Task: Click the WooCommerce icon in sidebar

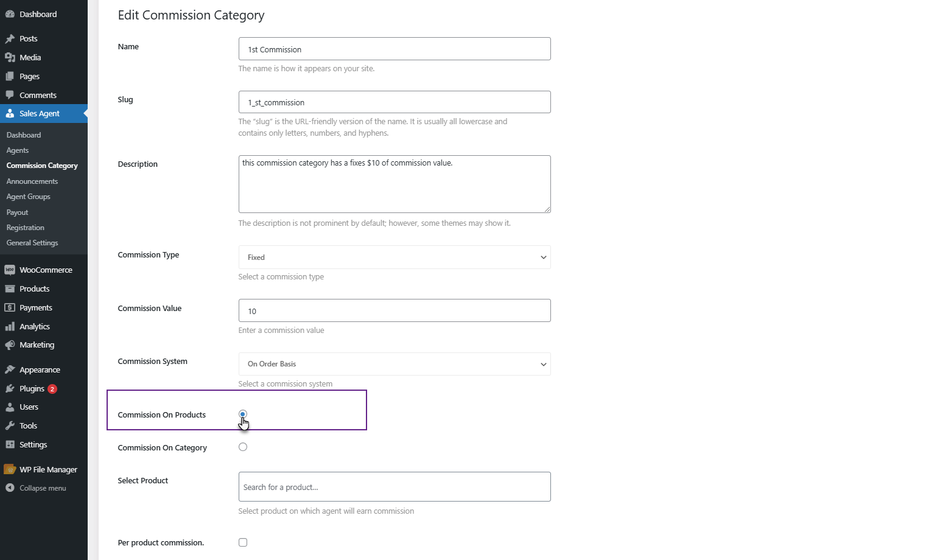Action: tap(10, 270)
